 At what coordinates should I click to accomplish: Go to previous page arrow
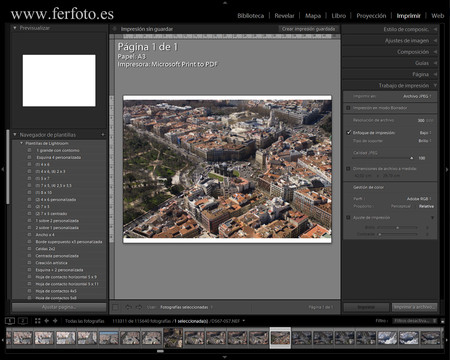128,307
